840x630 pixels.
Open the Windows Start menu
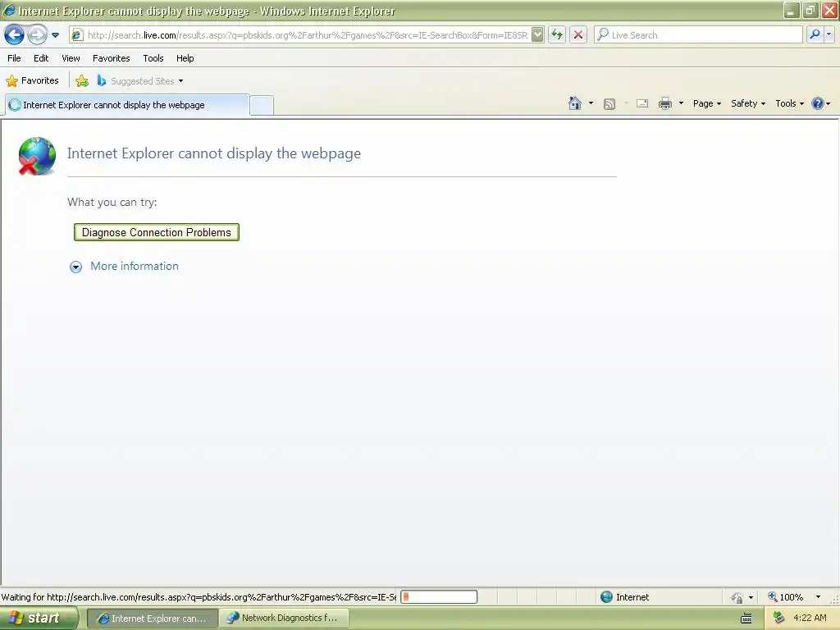click(x=39, y=618)
